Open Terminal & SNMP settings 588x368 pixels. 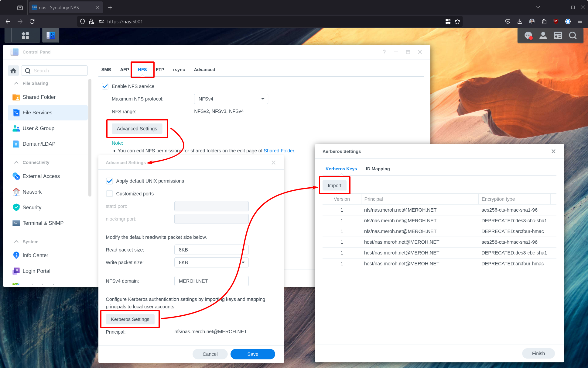(x=43, y=223)
